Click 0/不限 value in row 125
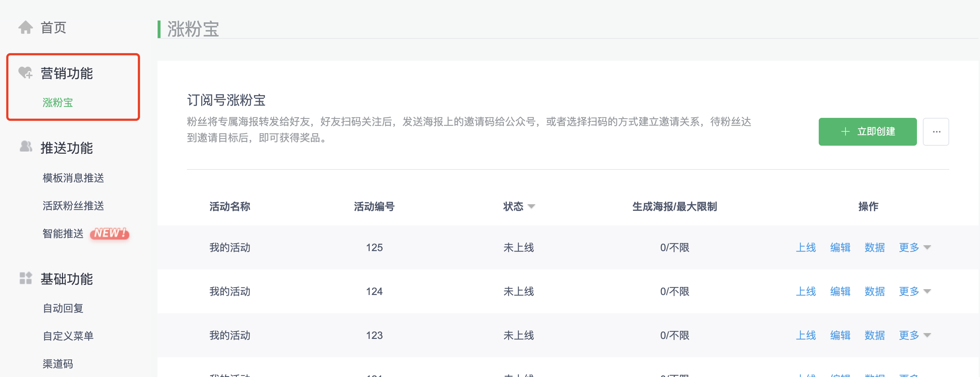980x377 pixels. click(674, 247)
